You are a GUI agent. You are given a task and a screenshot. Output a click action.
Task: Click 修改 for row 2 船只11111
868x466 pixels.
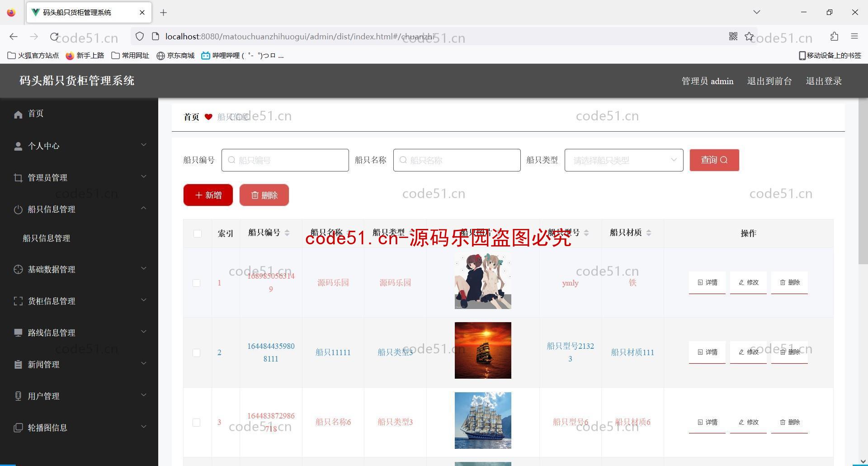tap(748, 352)
